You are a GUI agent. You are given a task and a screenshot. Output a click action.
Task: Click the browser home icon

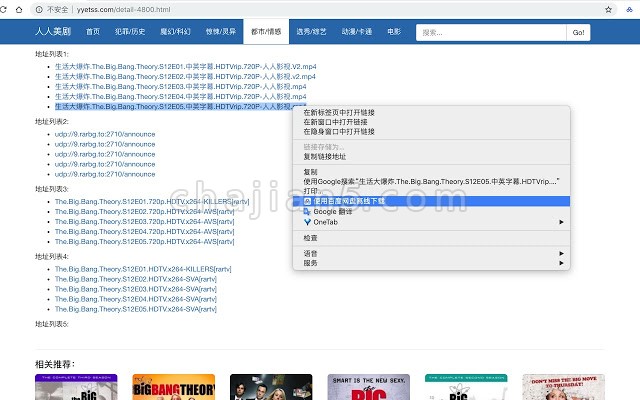(x=19, y=9)
